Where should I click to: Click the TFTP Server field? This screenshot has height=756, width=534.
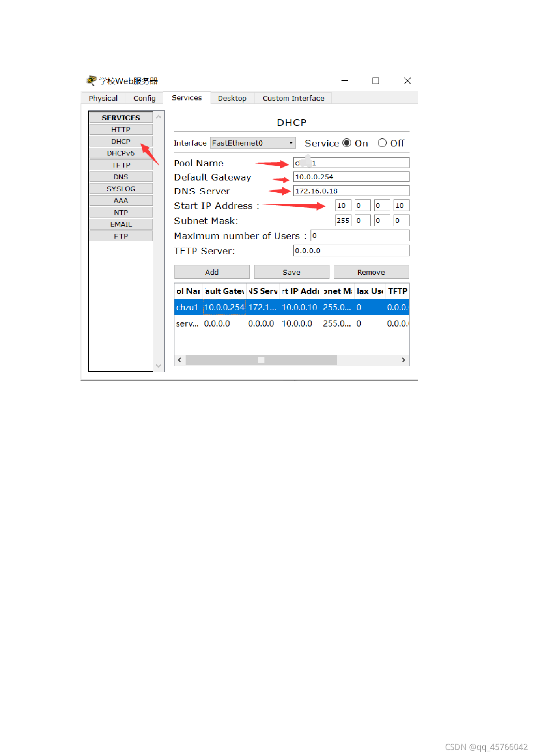pyautogui.click(x=351, y=251)
